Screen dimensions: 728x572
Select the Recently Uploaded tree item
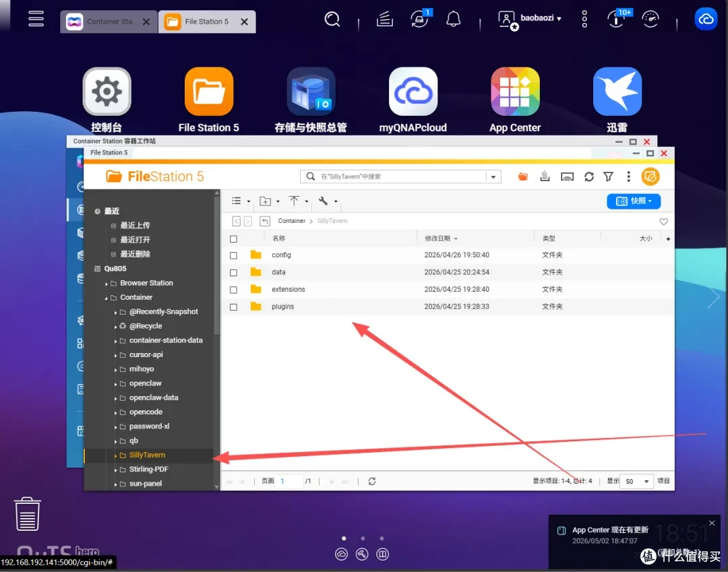click(x=135, y=226)
